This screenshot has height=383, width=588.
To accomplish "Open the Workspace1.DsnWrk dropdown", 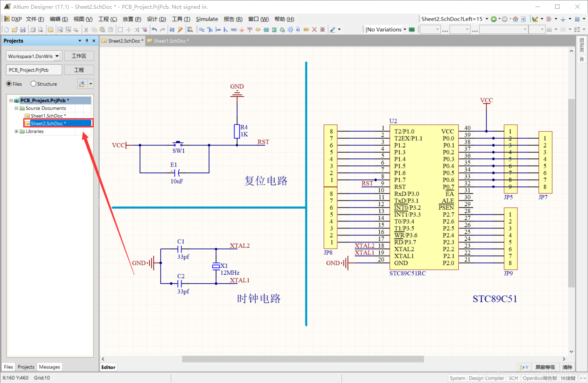I will [57, 56].
